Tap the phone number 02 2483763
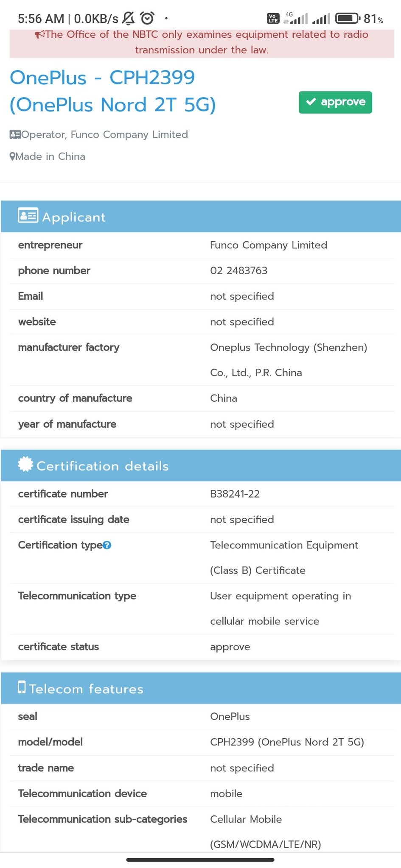Image resolution: width=401 pixels, height=868 pixels. pyautogui.click(x=238, y=271)
